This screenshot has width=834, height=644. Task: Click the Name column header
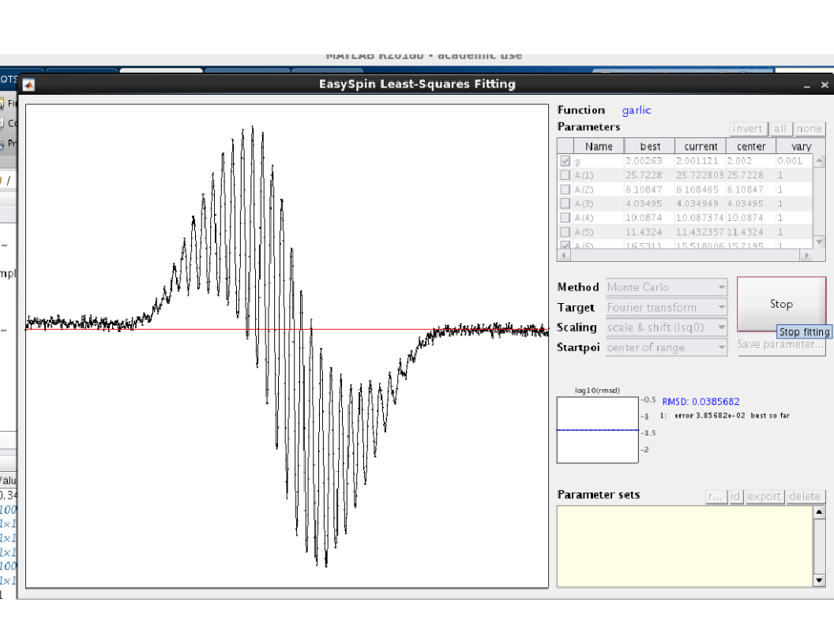[599, 146]
